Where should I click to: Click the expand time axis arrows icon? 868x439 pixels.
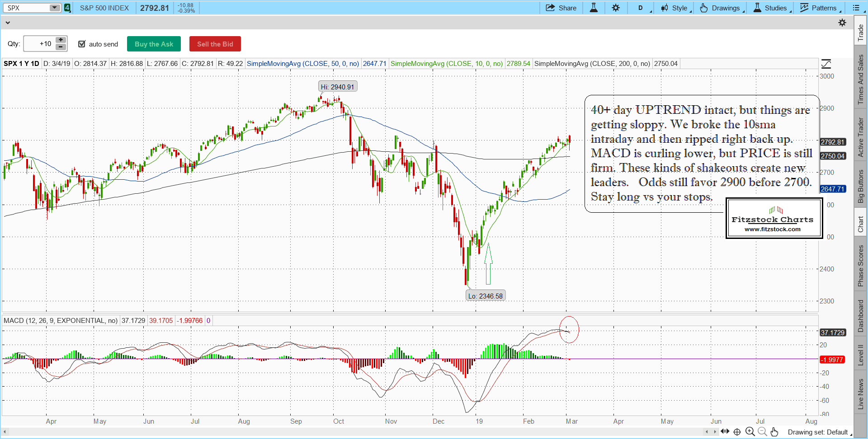point(725,431)
